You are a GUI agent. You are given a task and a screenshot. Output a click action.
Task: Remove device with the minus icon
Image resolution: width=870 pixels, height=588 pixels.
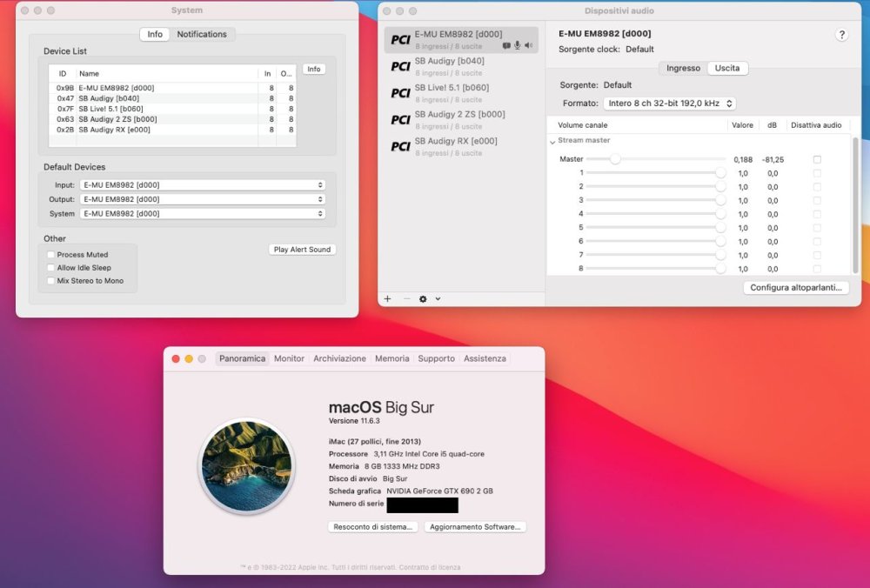point(406,299)
